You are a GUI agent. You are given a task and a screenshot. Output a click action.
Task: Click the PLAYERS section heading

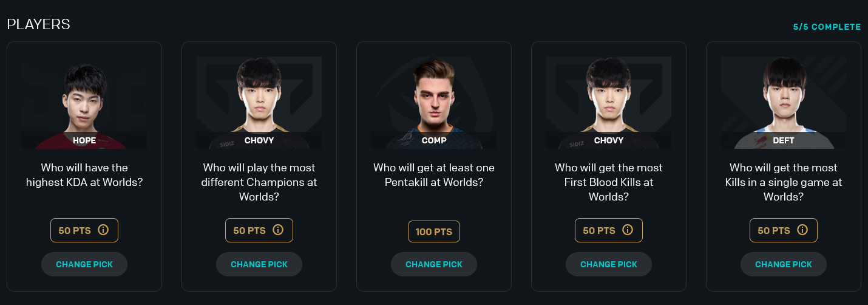pos(38,24)
